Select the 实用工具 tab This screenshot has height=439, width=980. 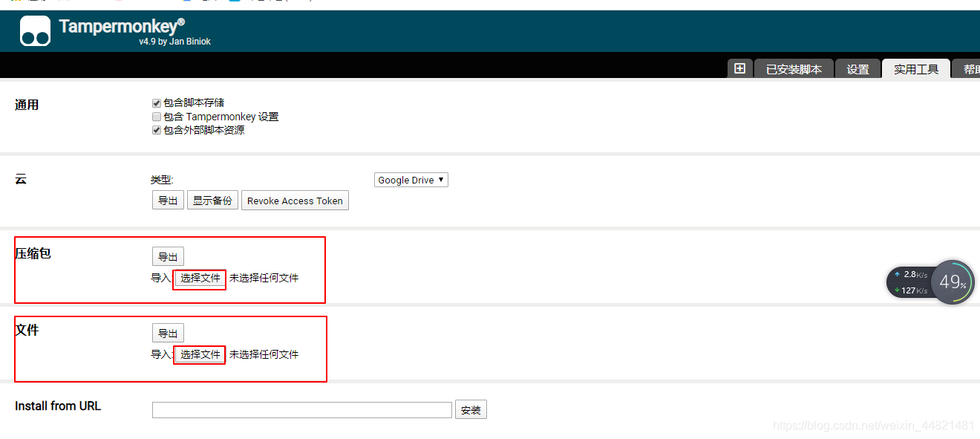click(x=916, y=69)
